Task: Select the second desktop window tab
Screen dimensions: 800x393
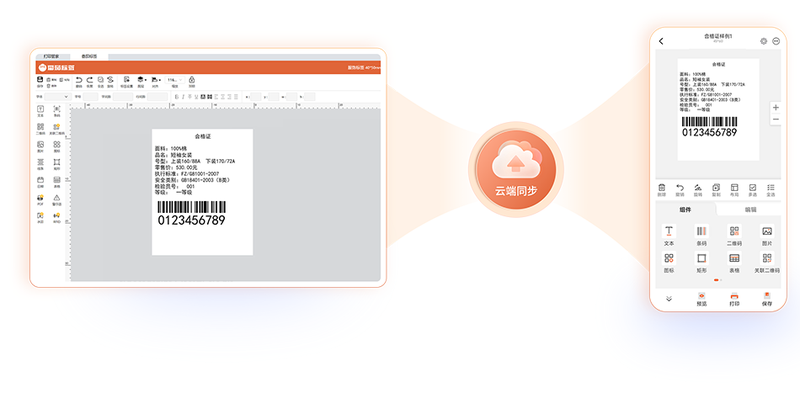Action: (x=89, y=56)
